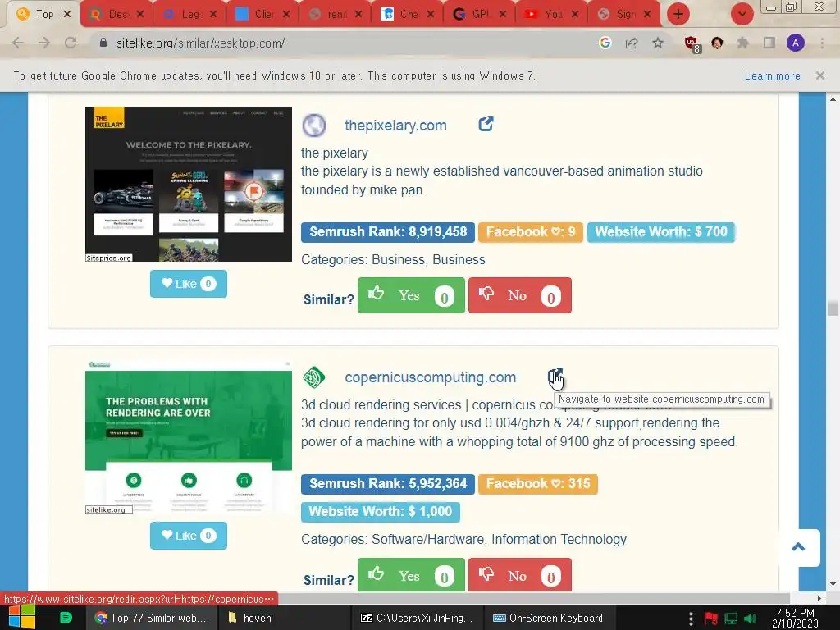
Task: Open the tab search dropdown arrow
Action: (x=742, y=14)
